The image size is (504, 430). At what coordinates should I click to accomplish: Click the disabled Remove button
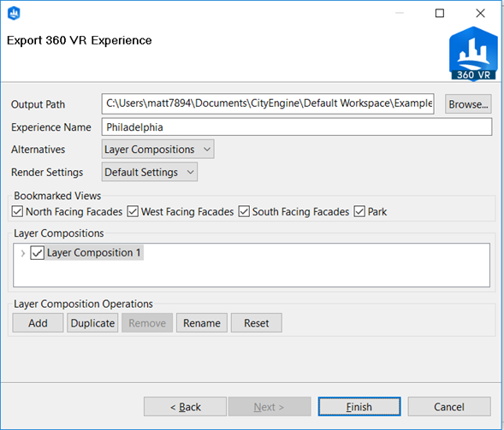tap(147, 323)
